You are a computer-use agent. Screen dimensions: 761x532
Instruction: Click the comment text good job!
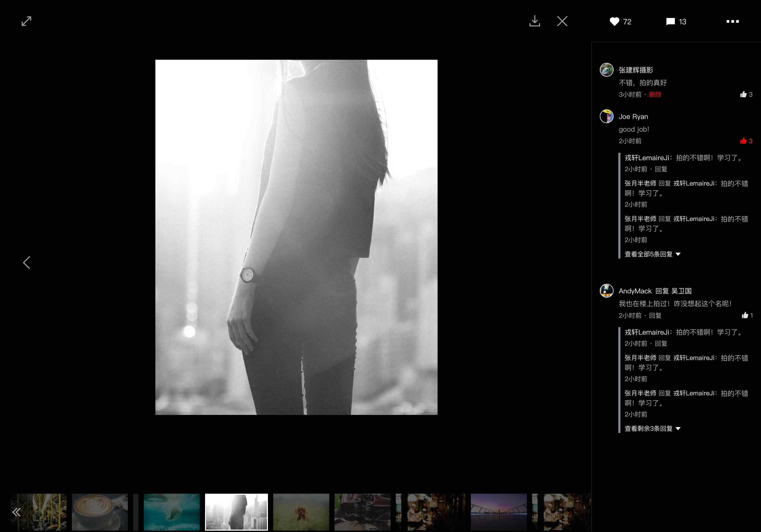[x=634, y=129]
